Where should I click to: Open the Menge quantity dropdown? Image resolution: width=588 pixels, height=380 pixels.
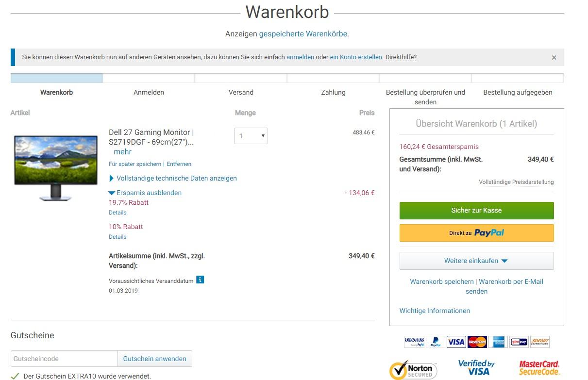tap(251, 136)
